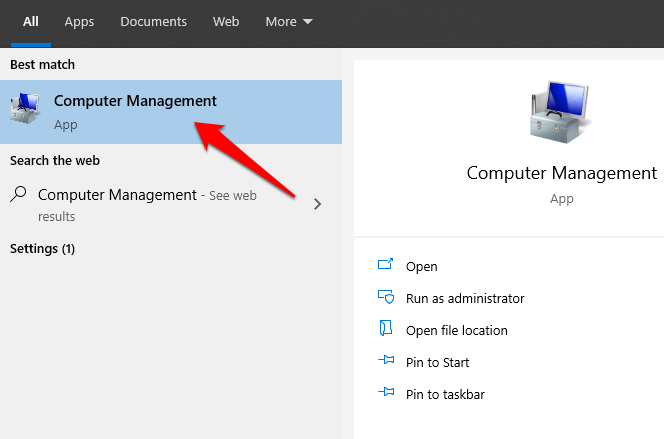Screen dimensions: 664x439
Task: Click the Computer Management title in preview pane
Action: pos(562,173)
